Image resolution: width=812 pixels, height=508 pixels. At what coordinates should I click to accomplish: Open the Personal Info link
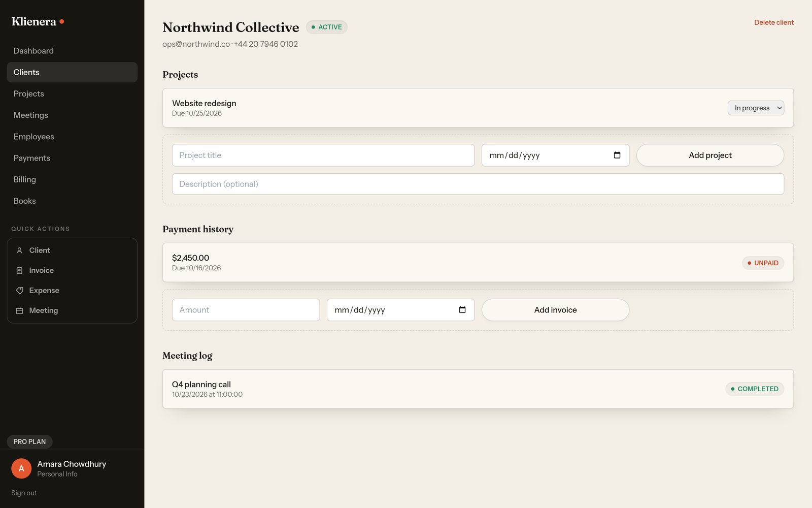(57, 474)
